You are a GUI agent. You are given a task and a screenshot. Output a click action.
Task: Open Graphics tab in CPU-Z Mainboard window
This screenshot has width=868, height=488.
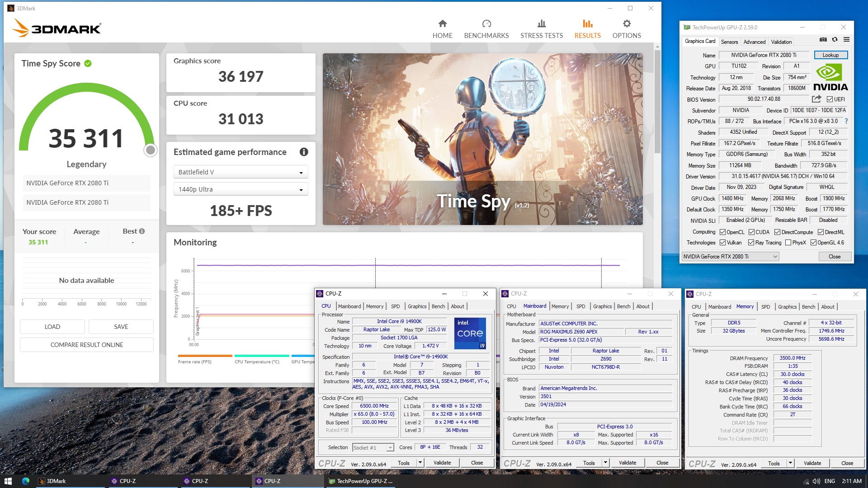point(602,306)
